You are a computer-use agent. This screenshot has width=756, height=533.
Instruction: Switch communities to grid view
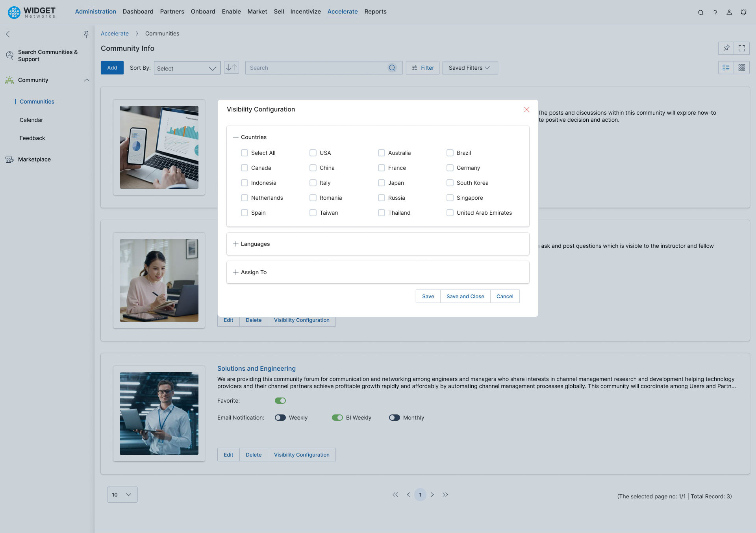(742, 67)
